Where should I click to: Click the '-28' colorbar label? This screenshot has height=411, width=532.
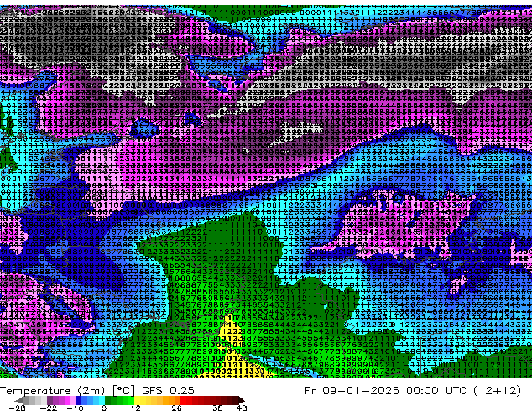(18, 408)
